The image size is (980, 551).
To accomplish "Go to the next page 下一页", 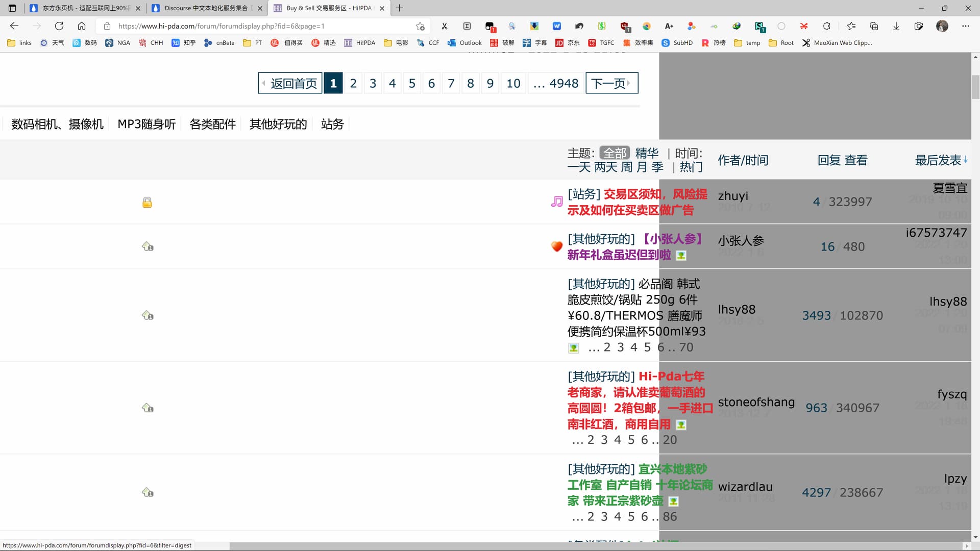I will (x=611, y=83).
